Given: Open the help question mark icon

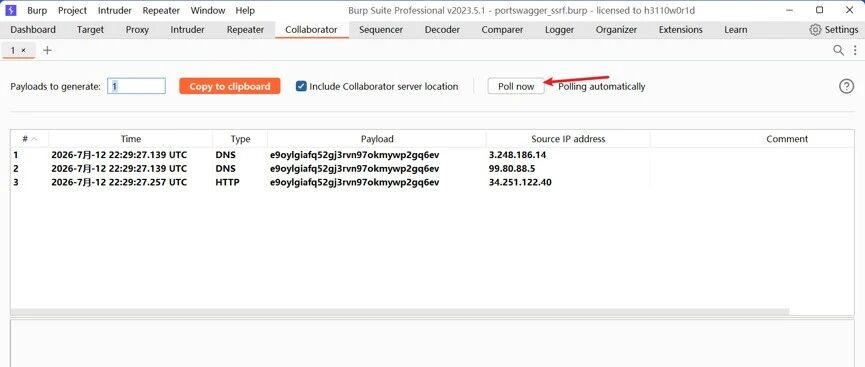Looking at the screenshot, I should click(x=846, y=86).
